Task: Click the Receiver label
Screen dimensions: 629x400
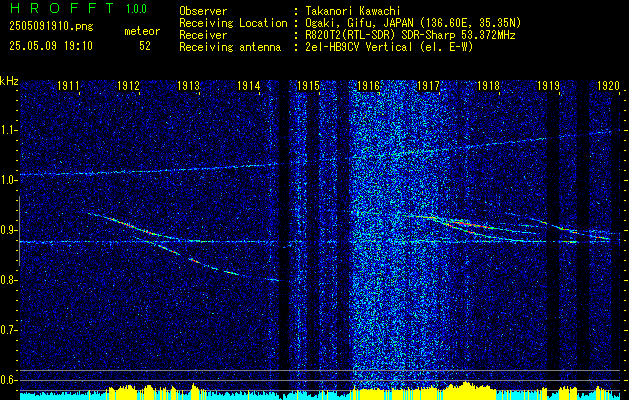Action: (203, 35)
